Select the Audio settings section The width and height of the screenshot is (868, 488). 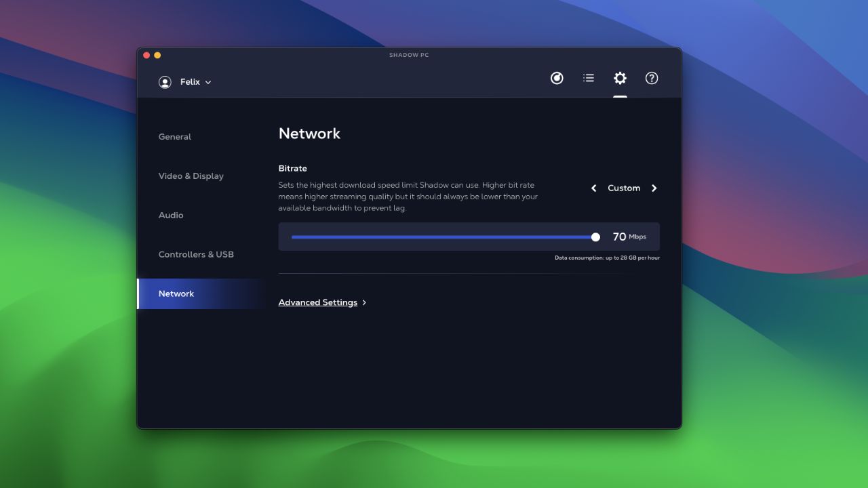coord(171,215)
